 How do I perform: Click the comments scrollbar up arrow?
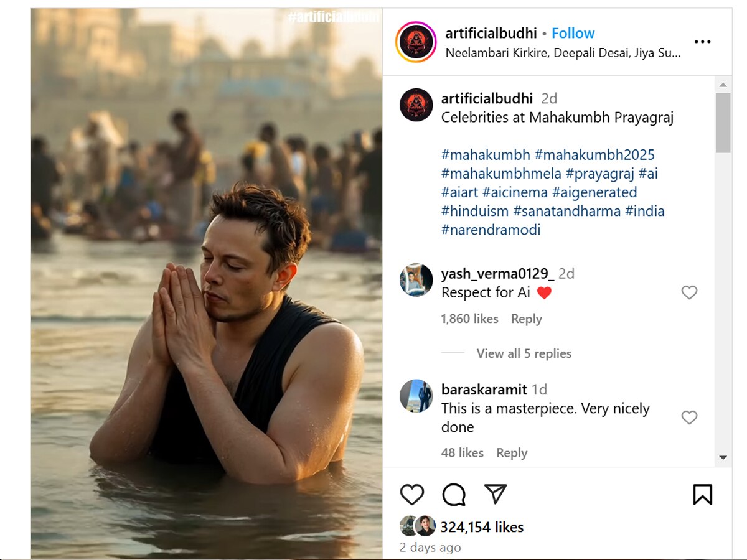point(723,85)
